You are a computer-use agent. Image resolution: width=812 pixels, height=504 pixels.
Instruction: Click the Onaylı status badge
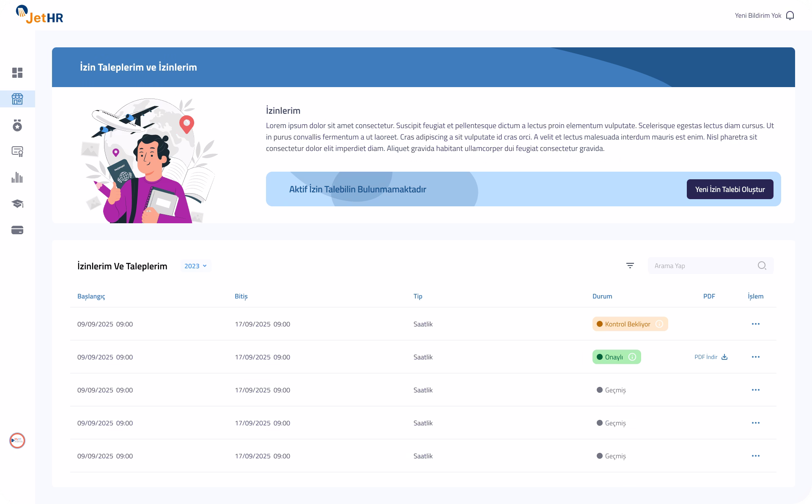click(617, 357)
